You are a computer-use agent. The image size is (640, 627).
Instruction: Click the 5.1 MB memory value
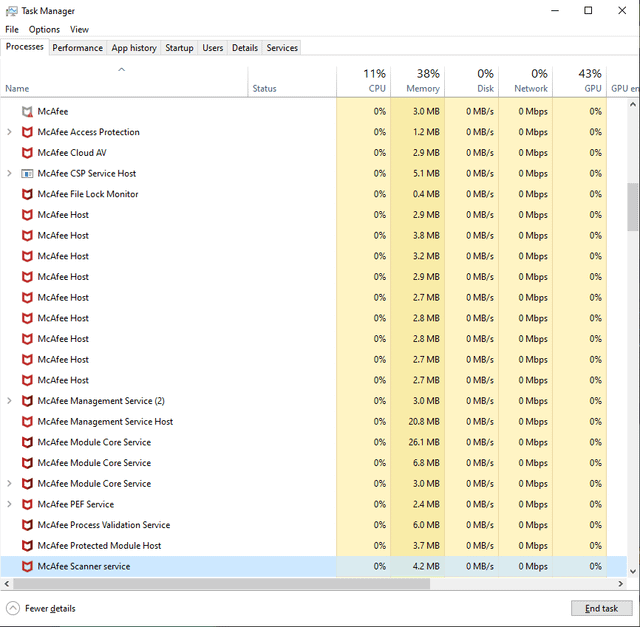click(x=426, y=173)
